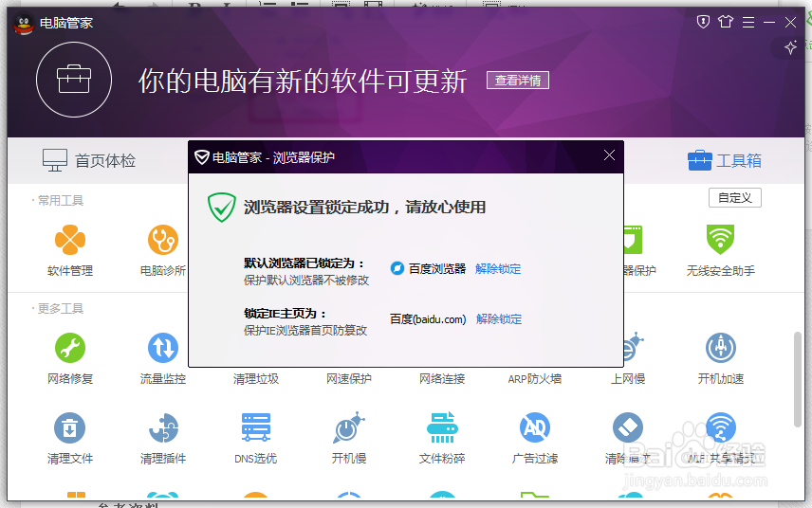The height and width of the screenshot is (508, 812).
Task: Open 无线安全助手 wifi shield icon
Action: pyautogui.click(x=720, y=240)
